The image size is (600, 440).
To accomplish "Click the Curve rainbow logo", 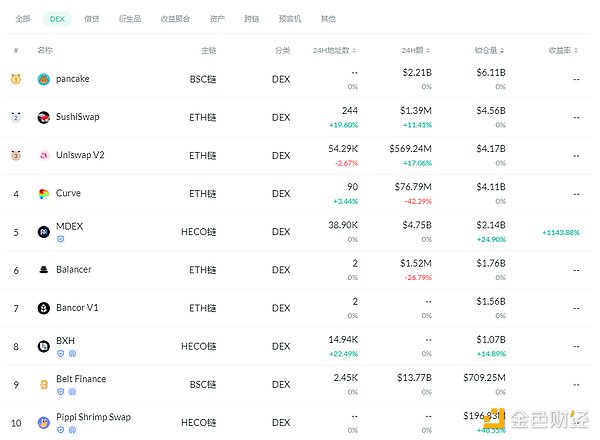I will pyautogui.click(x=44, y=193).
